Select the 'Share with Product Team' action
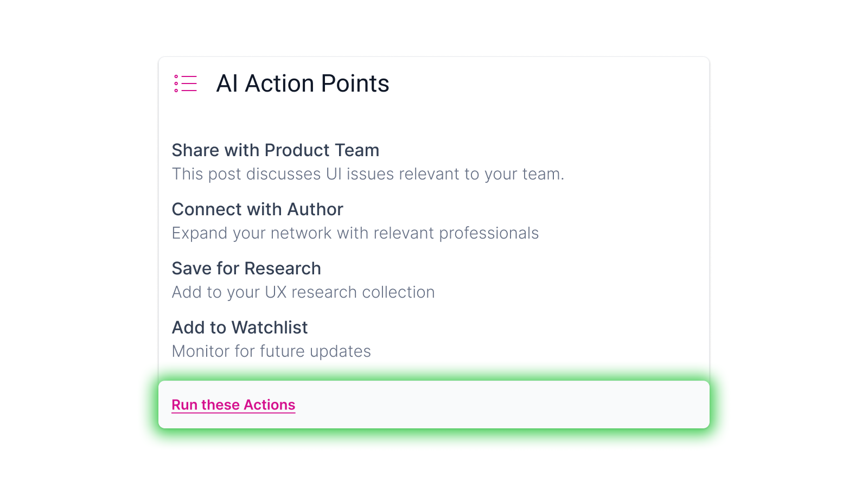 pyautogui.click(x=275, y=150)
